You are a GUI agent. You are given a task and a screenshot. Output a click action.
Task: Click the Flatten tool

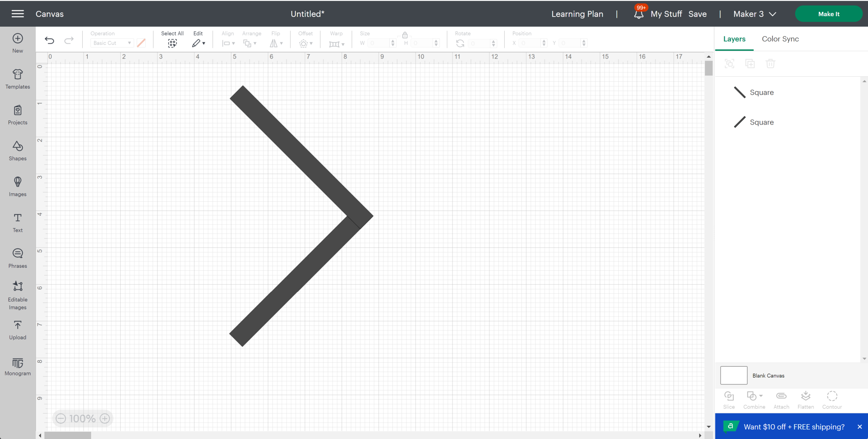tap(806, 400)
